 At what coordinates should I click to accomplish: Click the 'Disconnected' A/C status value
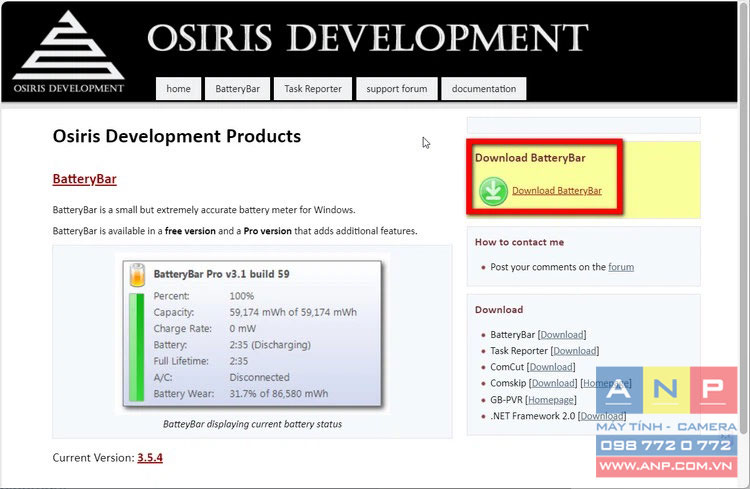tap(259, 378)
